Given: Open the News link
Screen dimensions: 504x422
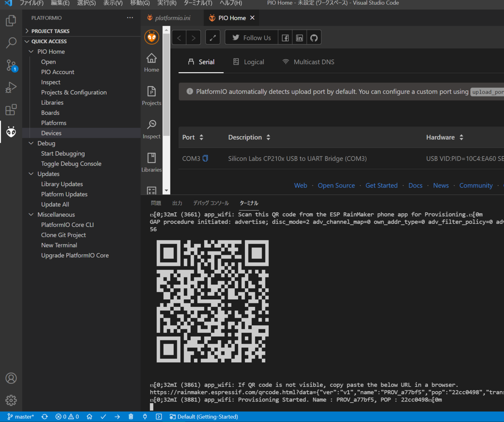Looking at the screenshot, I should point(441,185).
